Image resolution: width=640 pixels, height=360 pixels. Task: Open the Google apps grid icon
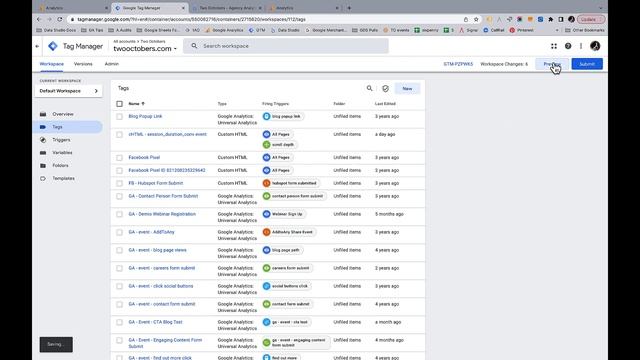pos(554,46)
